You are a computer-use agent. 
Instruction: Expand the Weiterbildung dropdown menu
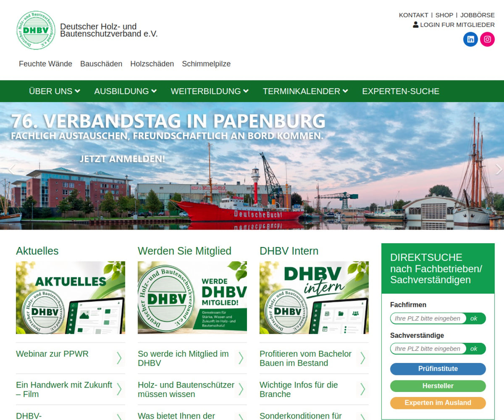pyautogui.click(x=210, y=91)
